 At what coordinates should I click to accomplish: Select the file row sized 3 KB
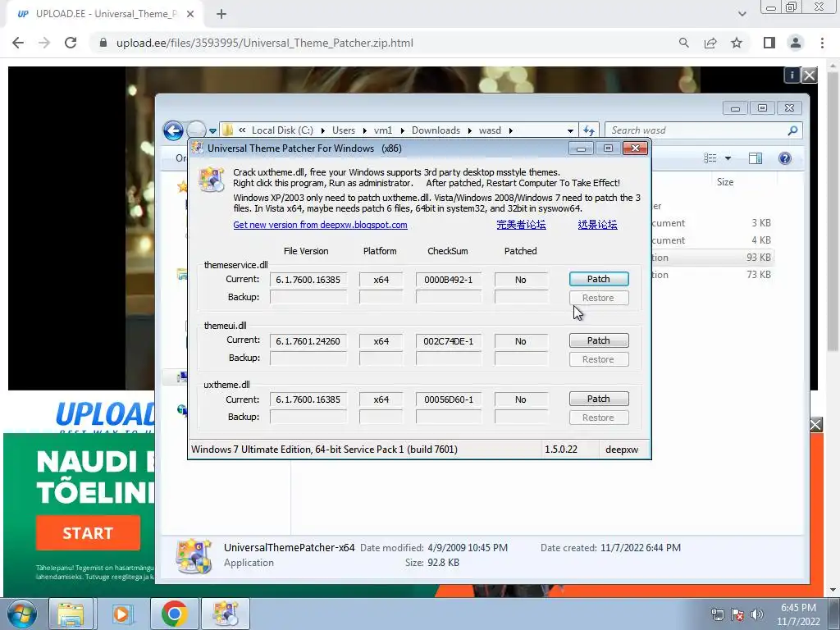[711, 223]
